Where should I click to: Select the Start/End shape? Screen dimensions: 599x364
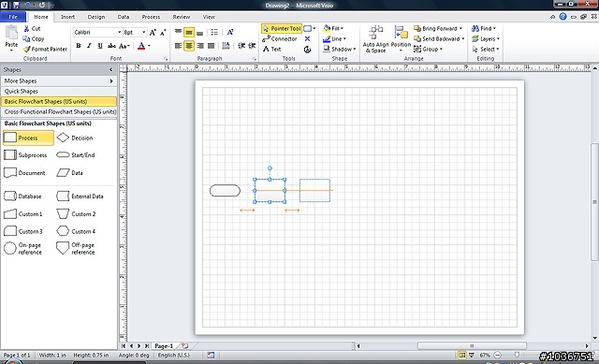[x=76, y=155]
